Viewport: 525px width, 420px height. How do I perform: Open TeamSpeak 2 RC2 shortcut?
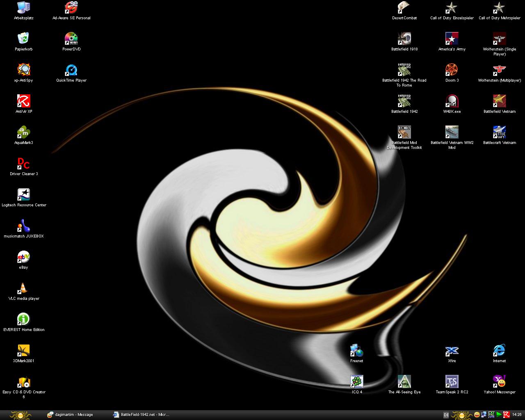point(452,382)
